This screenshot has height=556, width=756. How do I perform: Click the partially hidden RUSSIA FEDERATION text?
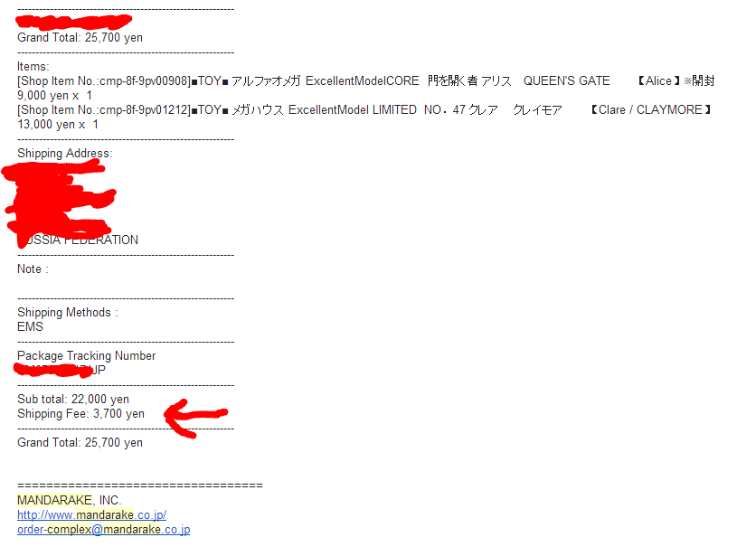[78, 240]
